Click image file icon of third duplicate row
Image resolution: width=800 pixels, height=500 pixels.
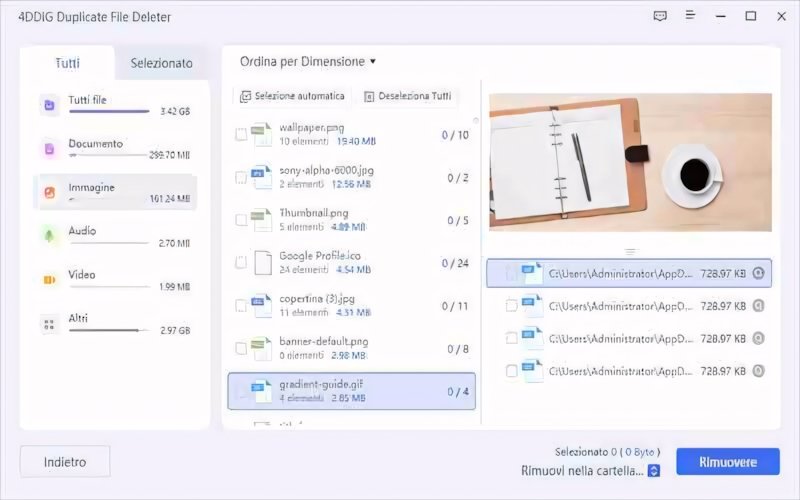[x=532, y=338]
